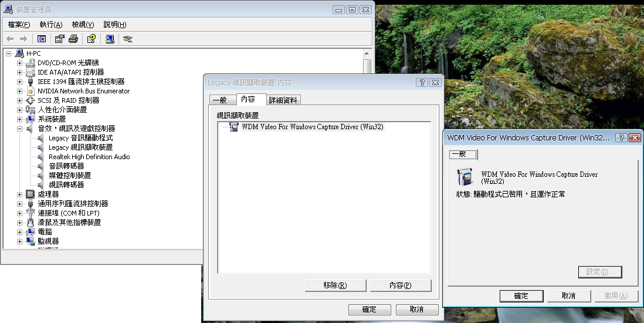Click the 移除(R) button
This screenshot has width=644, height=323.
pos(335,285)
